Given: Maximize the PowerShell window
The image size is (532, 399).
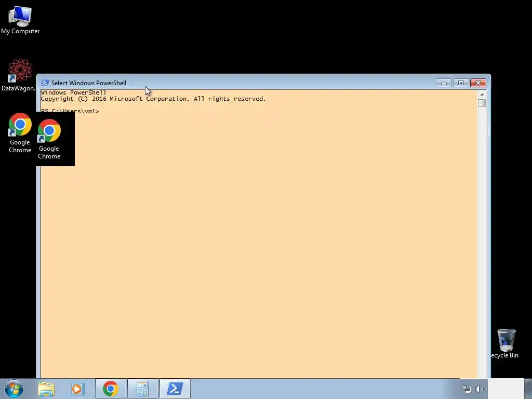Looking at the screenshot, I should point(461,83).
